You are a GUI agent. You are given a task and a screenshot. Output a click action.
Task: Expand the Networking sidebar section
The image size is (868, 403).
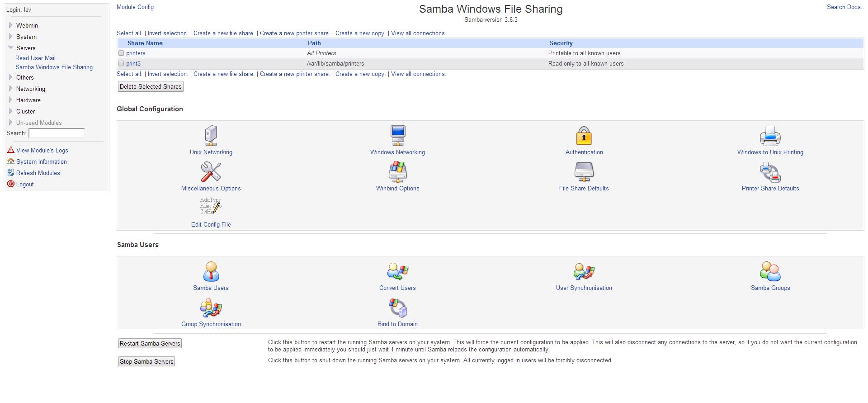click(11, 89)
